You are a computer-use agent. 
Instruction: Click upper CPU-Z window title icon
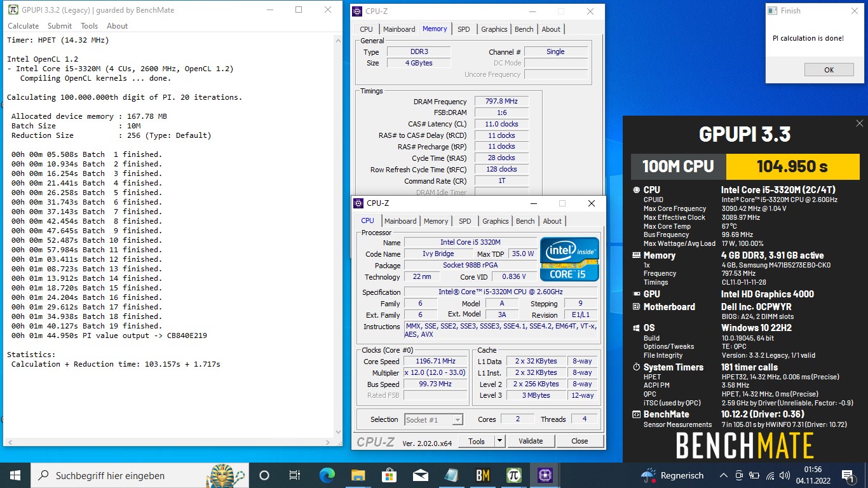(x=358, y=11)
